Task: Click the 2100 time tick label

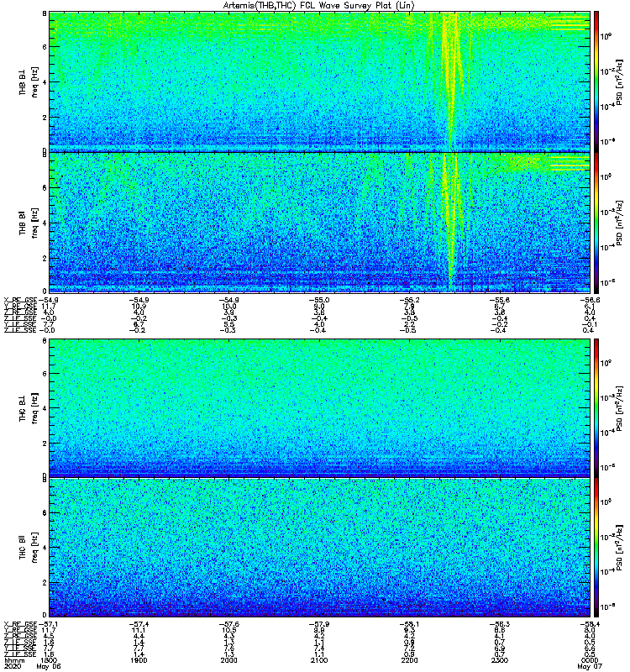Action: [319, 660]
